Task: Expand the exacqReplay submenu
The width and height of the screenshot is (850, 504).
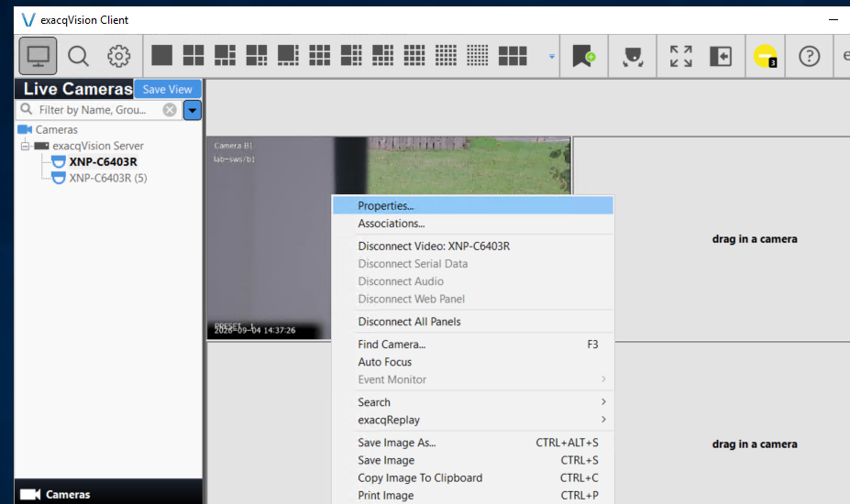Action: pyautogui.click(x=473, y=420)
